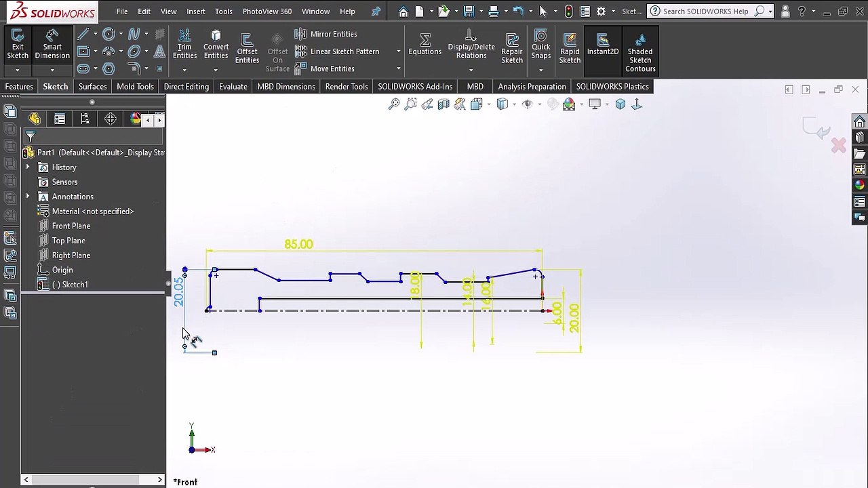Click Move Entities
Screen dimensions: 868x488
tap(325, 68)
